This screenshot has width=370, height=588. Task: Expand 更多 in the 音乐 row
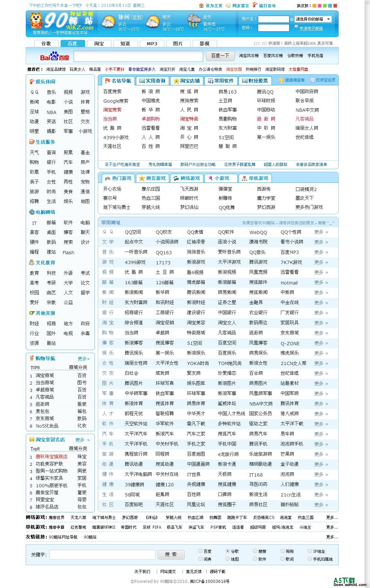(x=321, y=252)
